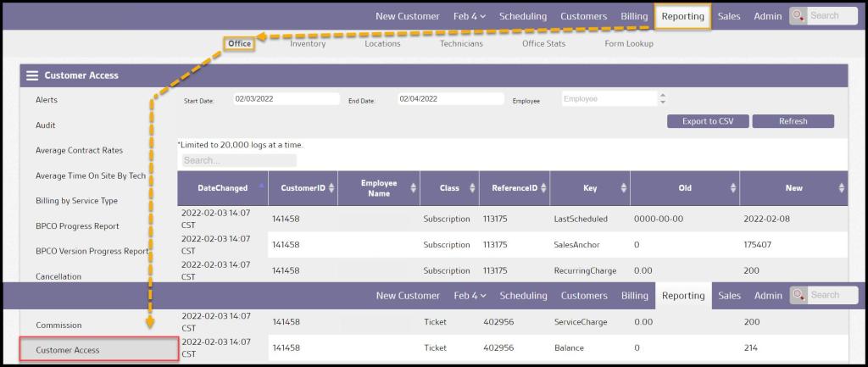Click sort arrows in the Old column
This screenshot has height=367, width=868.
pos(733,188)
